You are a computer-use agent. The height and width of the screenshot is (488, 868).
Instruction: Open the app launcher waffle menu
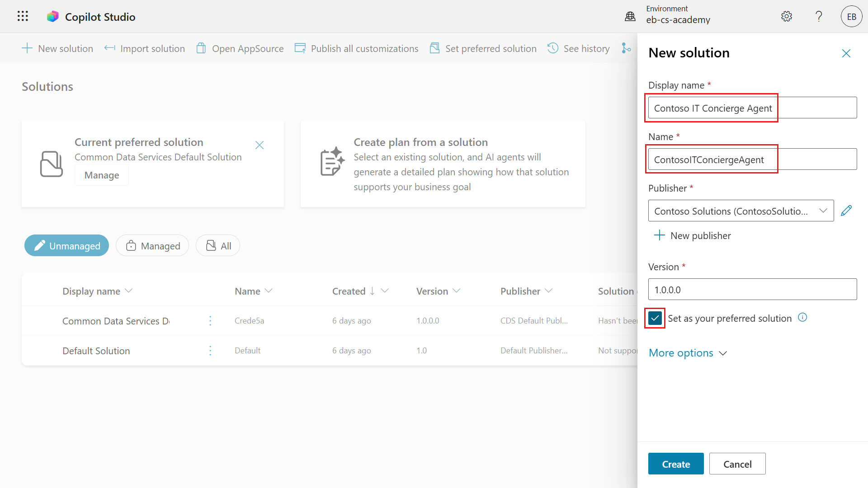(23, 16)
